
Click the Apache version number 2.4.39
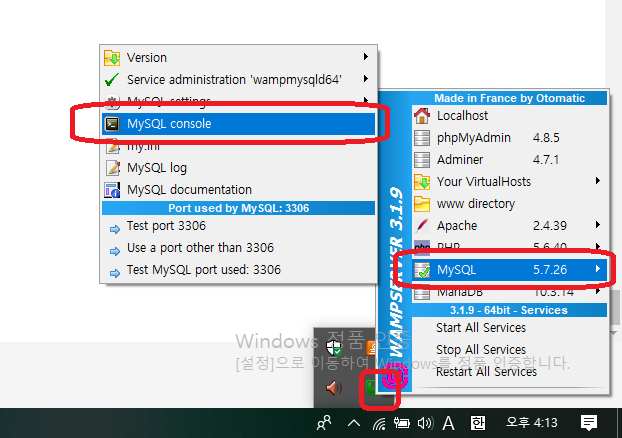tap(550, 226)
